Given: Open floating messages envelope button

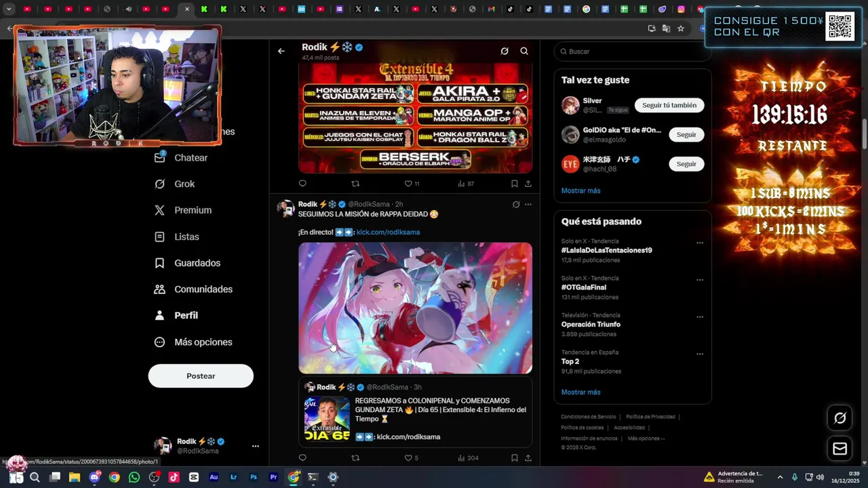Looking at the screenshot, I should 840,449.
